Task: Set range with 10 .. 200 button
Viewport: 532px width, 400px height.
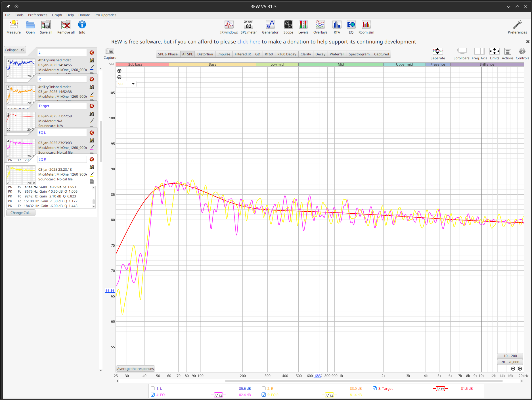Action: click(x=510, y=356)
